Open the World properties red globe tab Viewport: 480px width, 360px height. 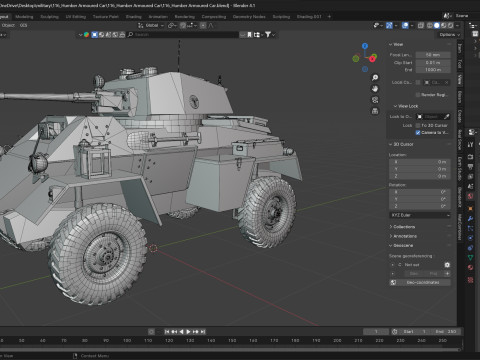click(470, 196)
